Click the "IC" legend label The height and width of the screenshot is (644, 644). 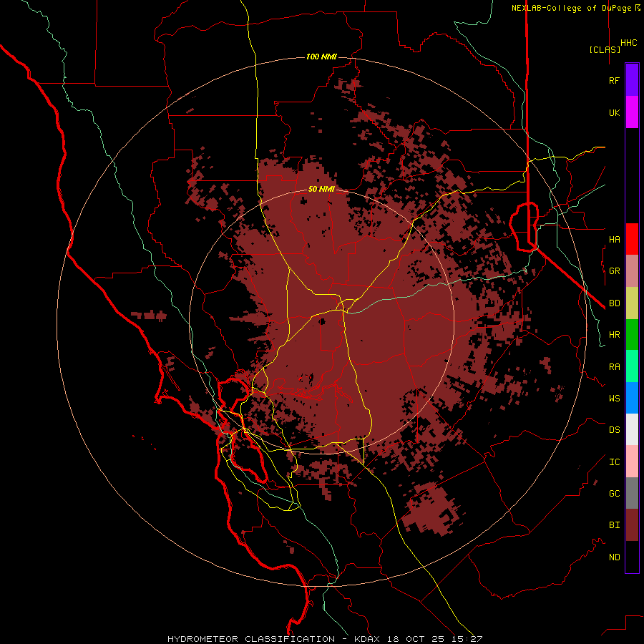click(x=614, y=462)
